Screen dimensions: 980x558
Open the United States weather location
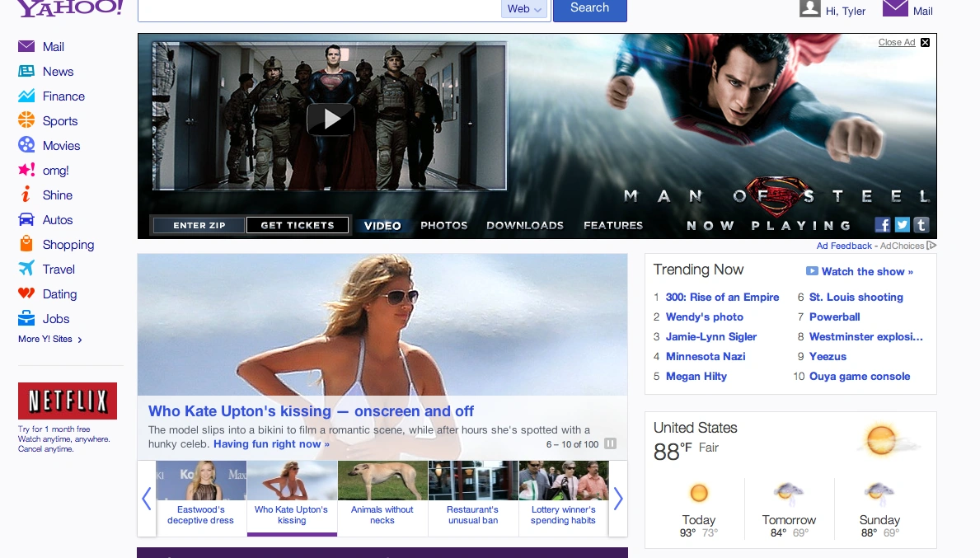[695, 428]
